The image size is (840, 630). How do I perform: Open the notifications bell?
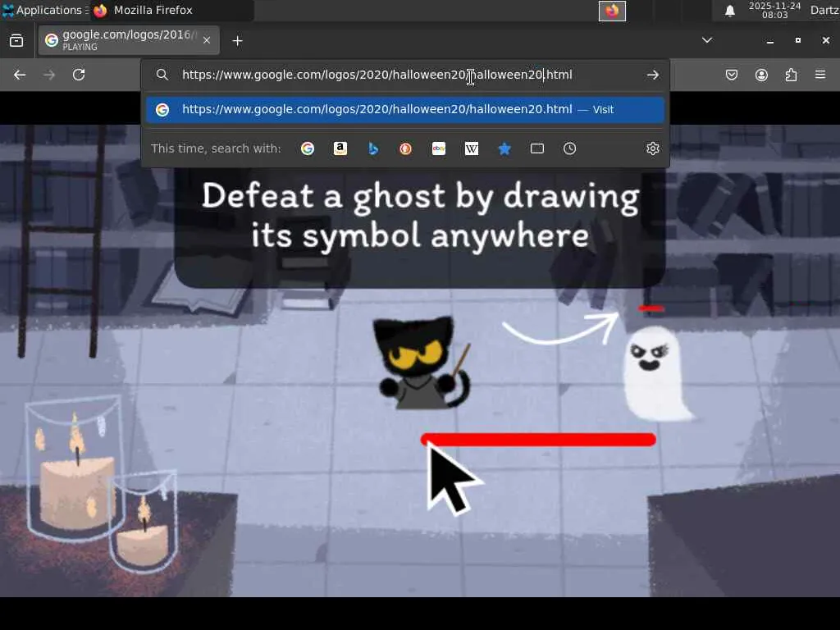(729, 11)
